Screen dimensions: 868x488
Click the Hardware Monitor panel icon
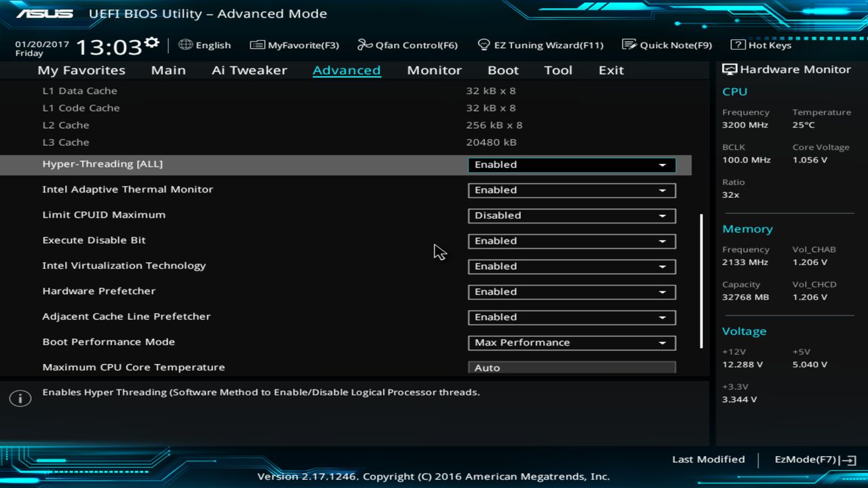(x=729, y=68)
